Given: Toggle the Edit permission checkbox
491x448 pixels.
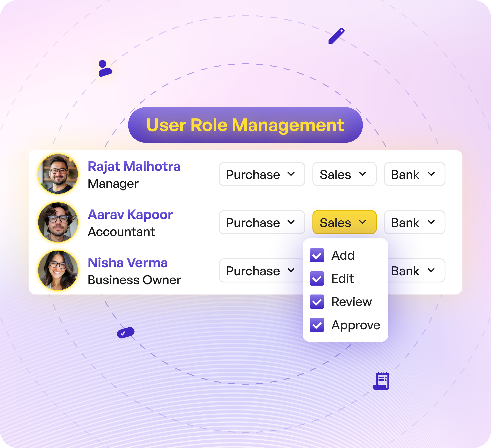Looking at the screenshot, I should coord(317,278).
